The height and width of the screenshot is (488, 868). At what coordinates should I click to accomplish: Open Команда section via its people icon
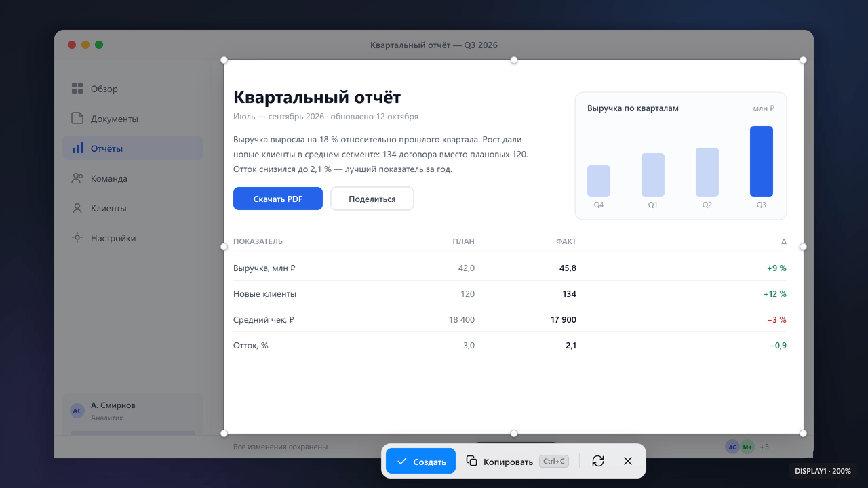pos(77,178)
